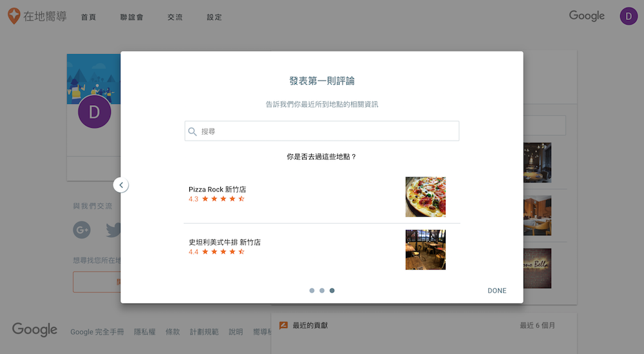Select the first pagination dot
The width and height of the screenshot is (644, 354).
tap(312, 291)
